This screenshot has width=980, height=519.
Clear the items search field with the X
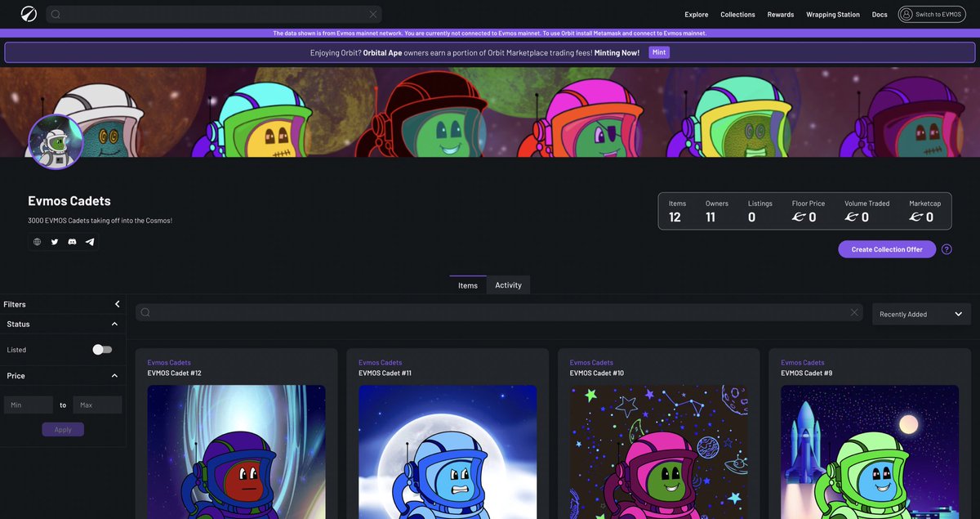tap(854, 312)
